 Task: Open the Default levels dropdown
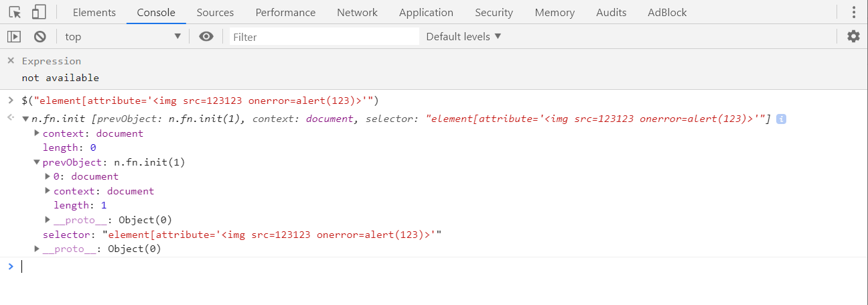point(463,37)
